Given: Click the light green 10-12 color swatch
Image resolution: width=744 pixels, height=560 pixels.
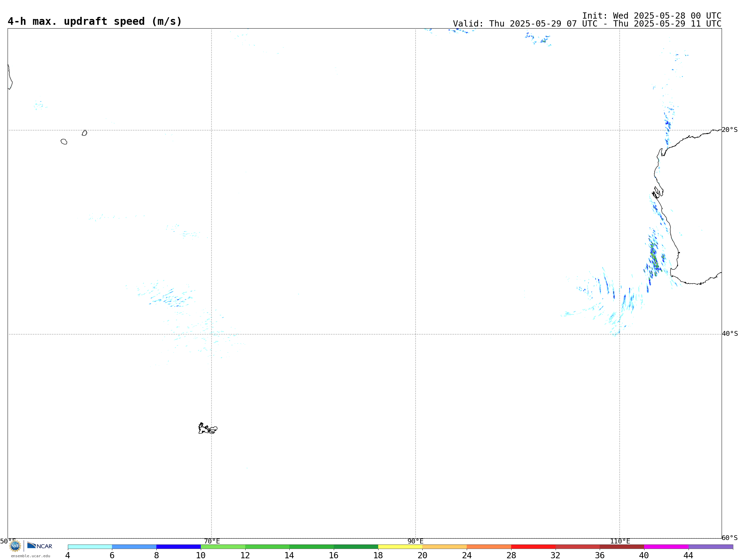Looking at the screenshot, I should click(x=223, y=547).
